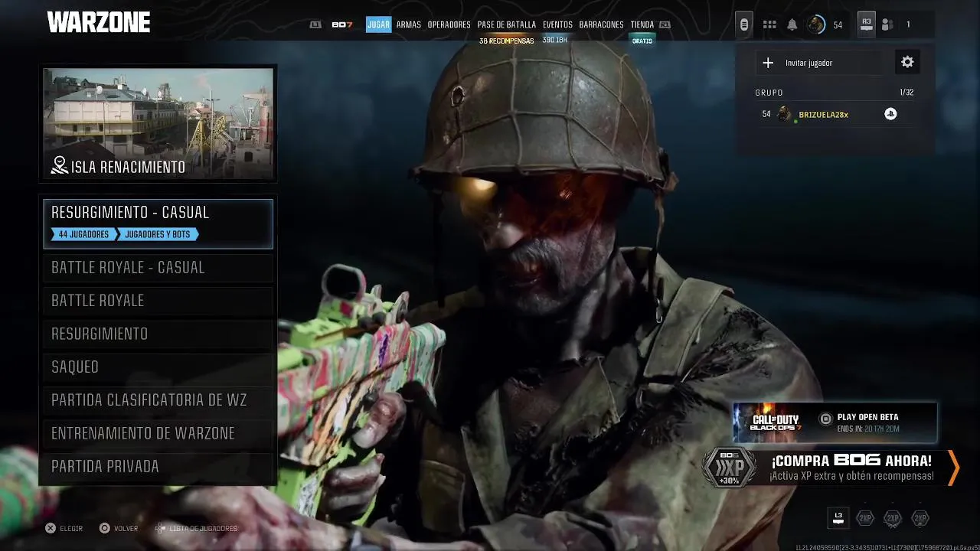Image resolution: width=980 pixels, height=551 pixels.
Task: Open Partida Clasificatoria de WZ
Action: (x=158, y=400)
